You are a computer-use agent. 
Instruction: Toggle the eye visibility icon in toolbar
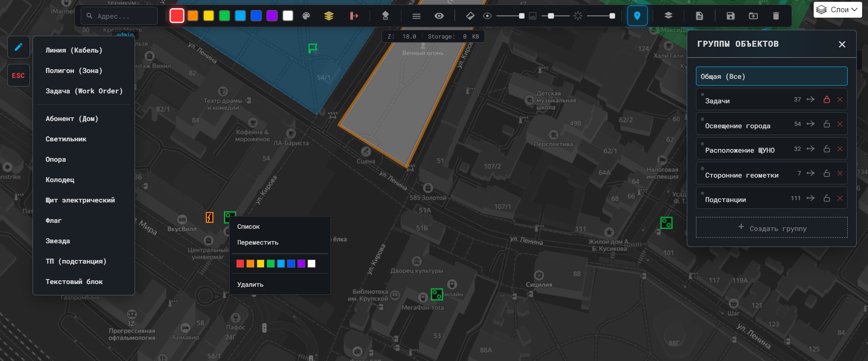pos(439,16)
